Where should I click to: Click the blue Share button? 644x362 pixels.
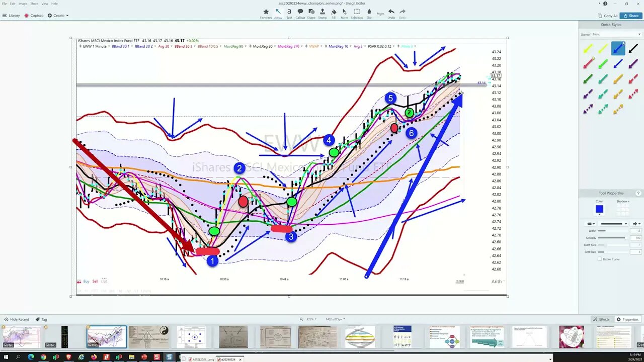pos(631,16)
